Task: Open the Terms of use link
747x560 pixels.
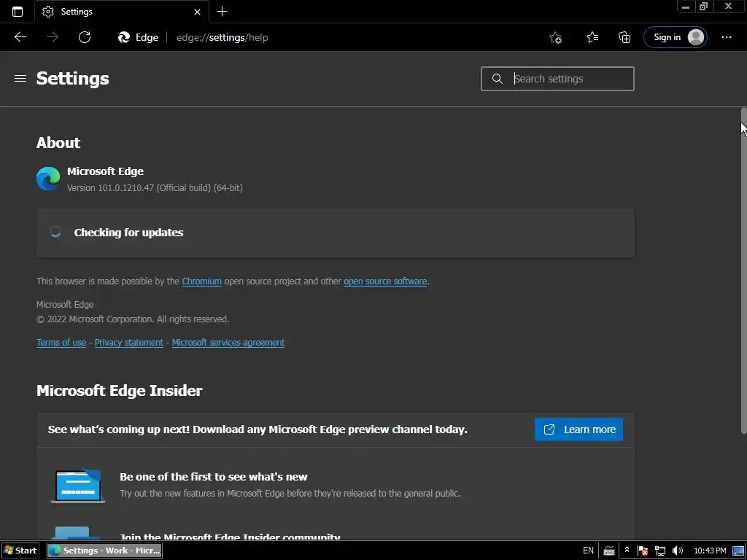Action: point(61,343)
